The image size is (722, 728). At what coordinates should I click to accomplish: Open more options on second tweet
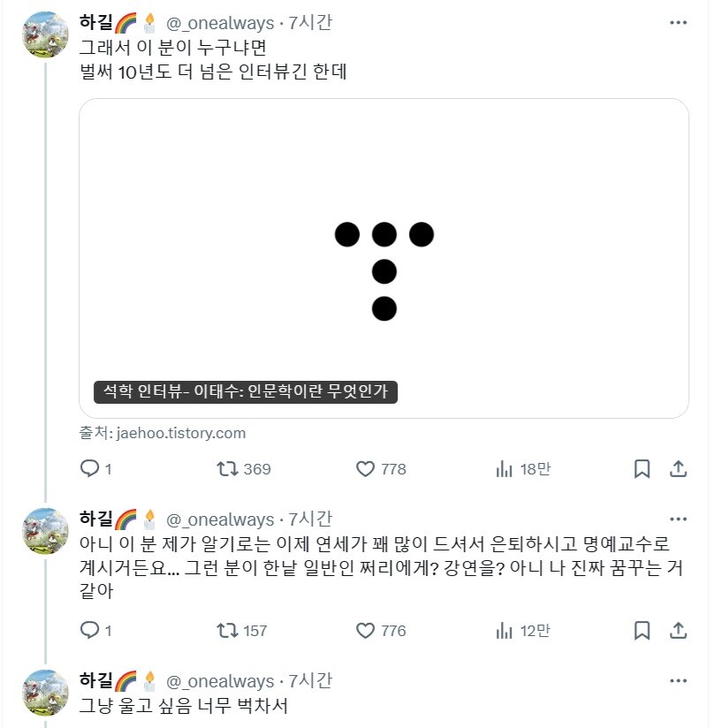[x=678, y=519]
